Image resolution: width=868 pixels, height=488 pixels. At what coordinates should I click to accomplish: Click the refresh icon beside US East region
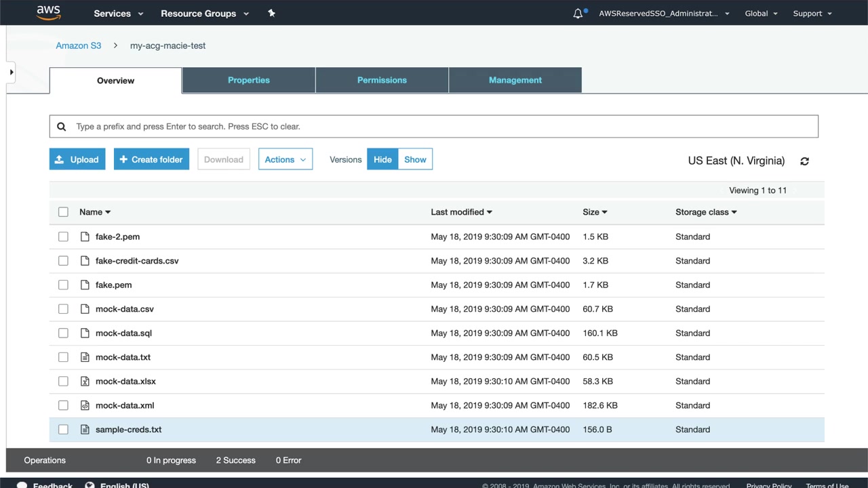click(x=804, y=161)
